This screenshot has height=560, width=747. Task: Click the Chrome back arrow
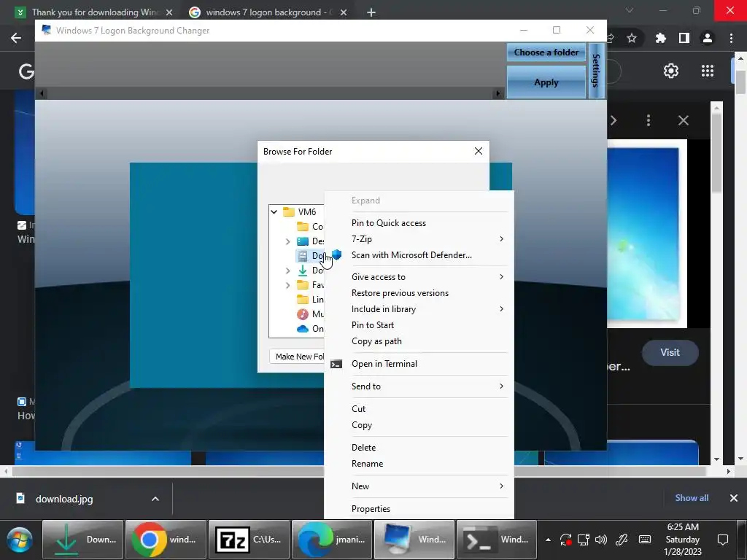[x=16, y=38]
